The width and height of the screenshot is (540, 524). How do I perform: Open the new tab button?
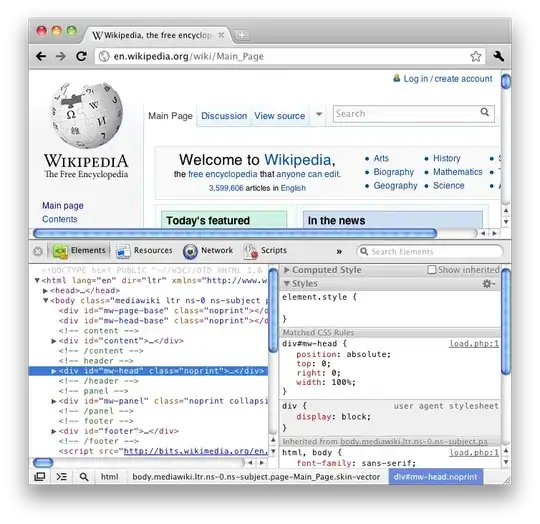click(242, 35)
